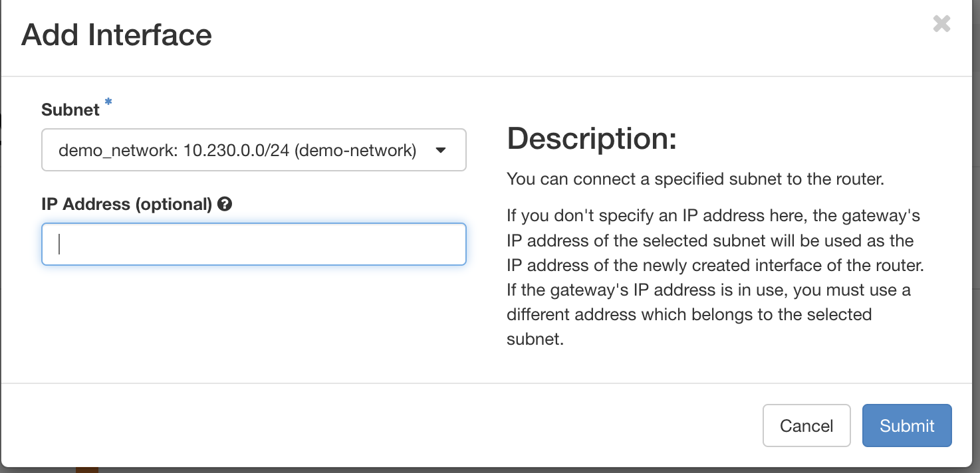Submit the Add Interface form
This screenshot has height=473, width=980.
tap(907, 426)
